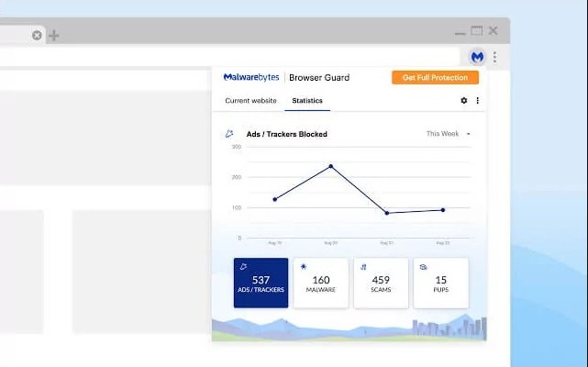The width and height of the screenshot is (588, 367).
Task: Select the 537 Ads / Trackers card
Action: [261, 283]
